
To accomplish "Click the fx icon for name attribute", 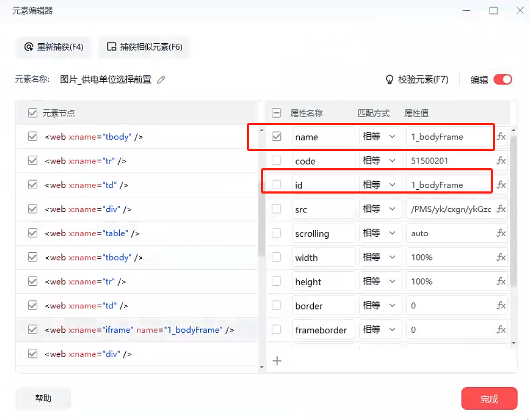I will click(501, 136).
